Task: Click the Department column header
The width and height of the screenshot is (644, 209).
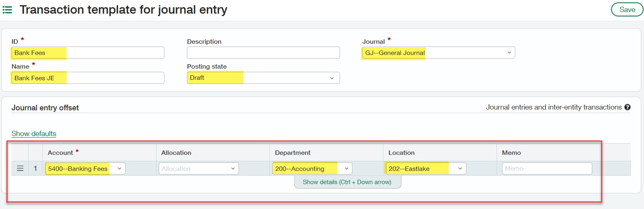Action: coord(292,153)
